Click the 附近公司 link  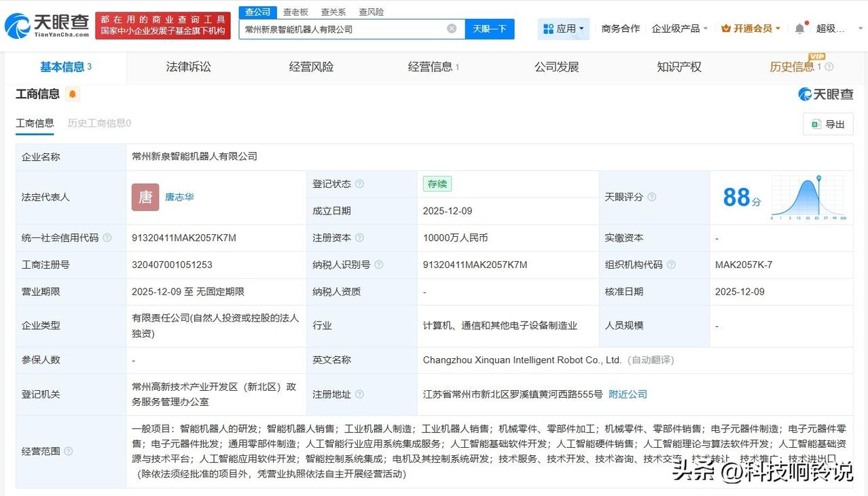pyautogui.click(x=628, y=394)
